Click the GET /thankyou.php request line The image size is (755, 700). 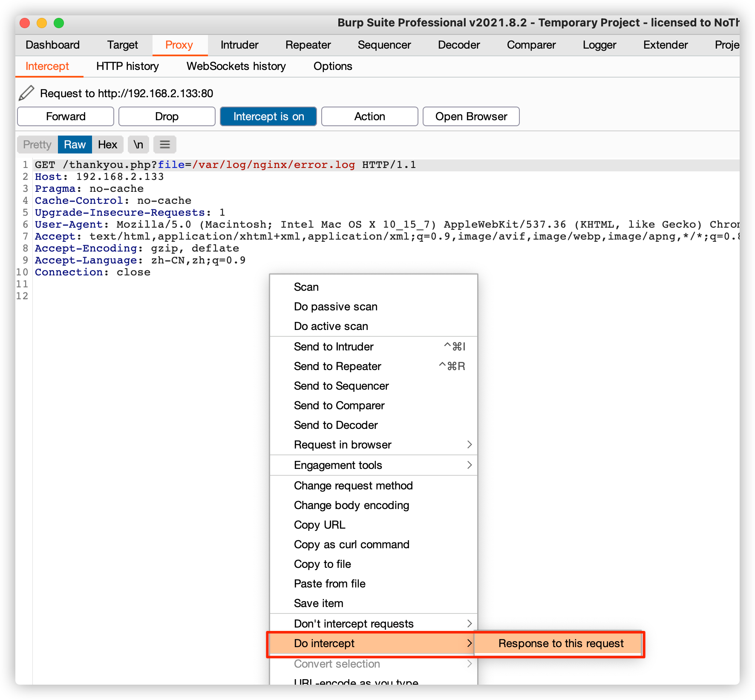(x=225, y=165)
